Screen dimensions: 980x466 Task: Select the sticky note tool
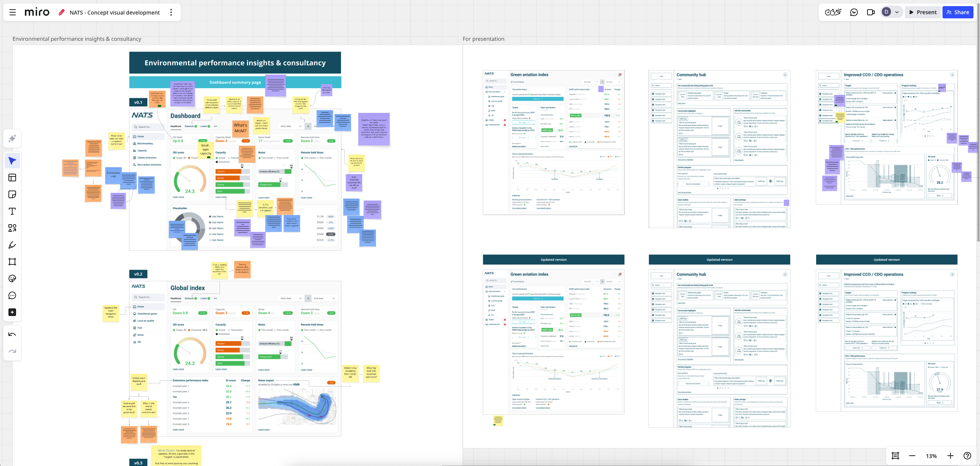pos(12,194)
